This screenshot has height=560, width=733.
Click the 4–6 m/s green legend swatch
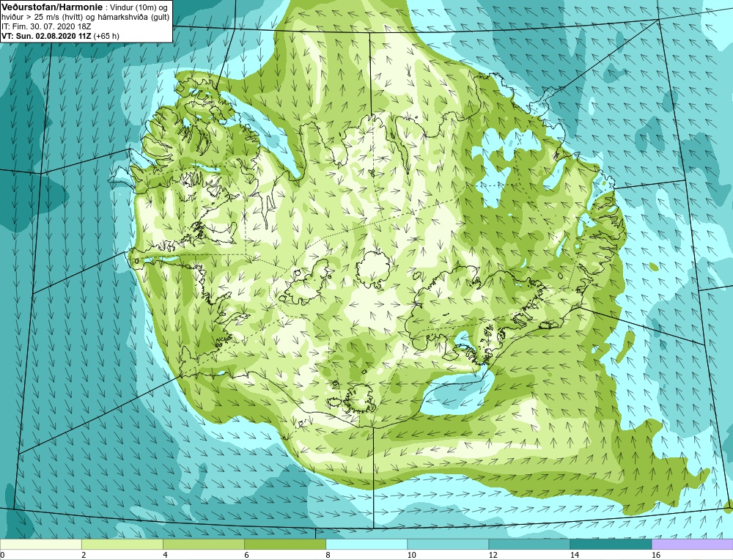click(203, 544)
